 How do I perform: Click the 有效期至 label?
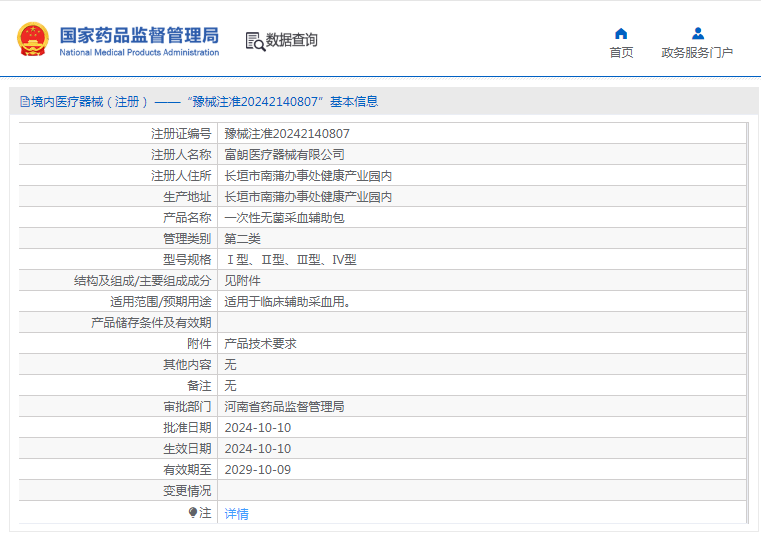pos(187,470)
